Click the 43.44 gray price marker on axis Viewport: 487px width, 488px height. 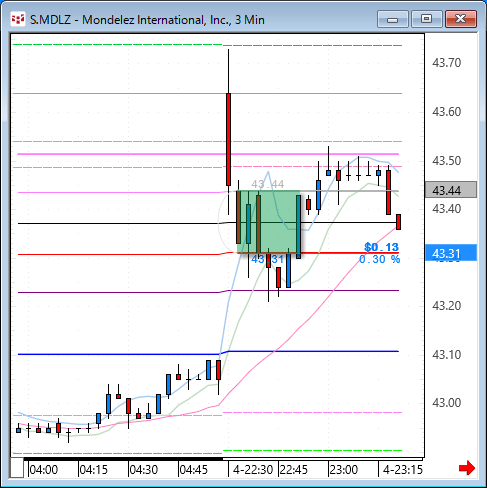(x=451, y=190)
